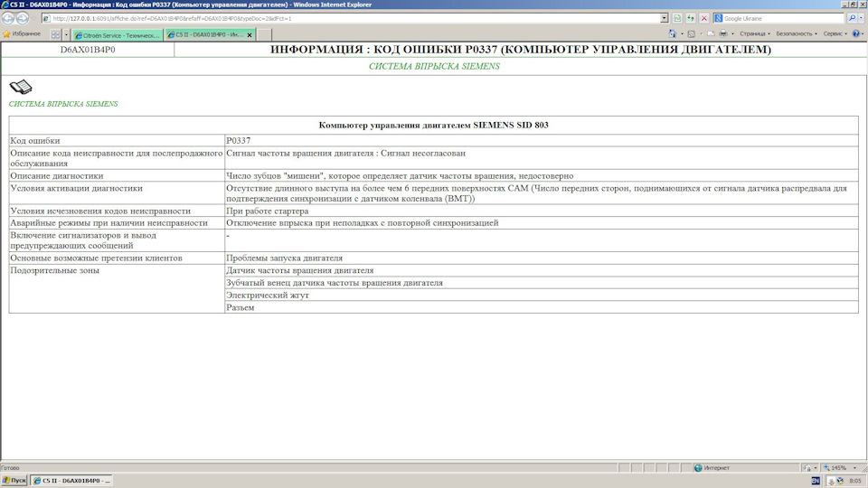868x488 pixels.
Task: Click 'Сигнал частоты вращения двигателя' description cell
Action: (542, 158)
